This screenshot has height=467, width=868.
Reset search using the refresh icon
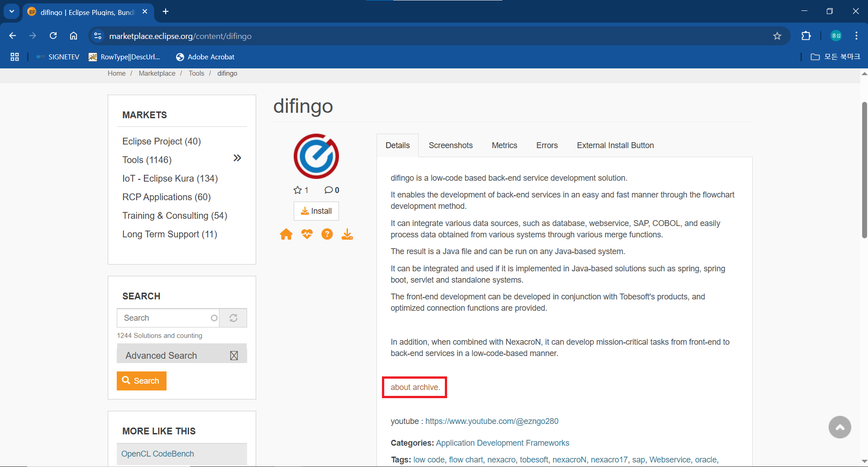click(233, 318)
